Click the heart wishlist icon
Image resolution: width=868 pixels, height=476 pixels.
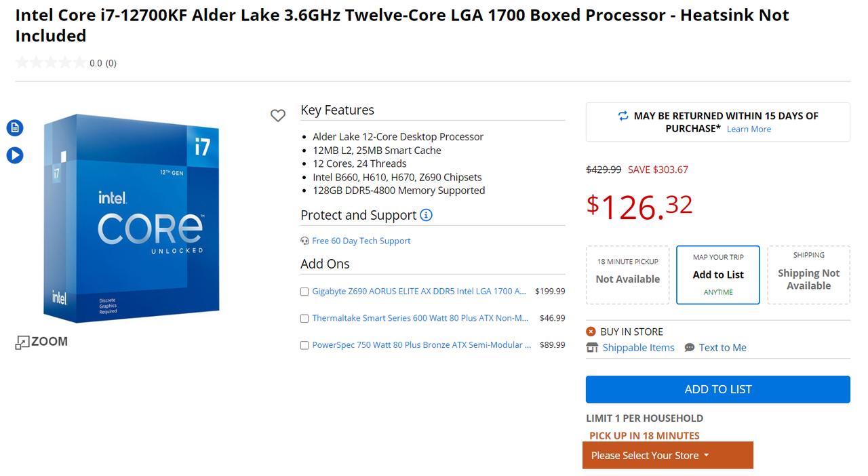pos(278,115)
